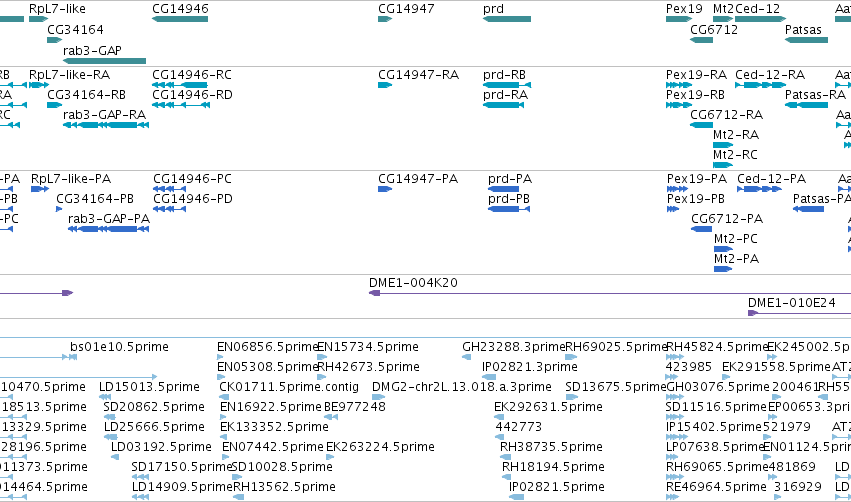Click EST bs01e10.5prime
This screenshot has width=851, height=502.
tap(119, 347)
